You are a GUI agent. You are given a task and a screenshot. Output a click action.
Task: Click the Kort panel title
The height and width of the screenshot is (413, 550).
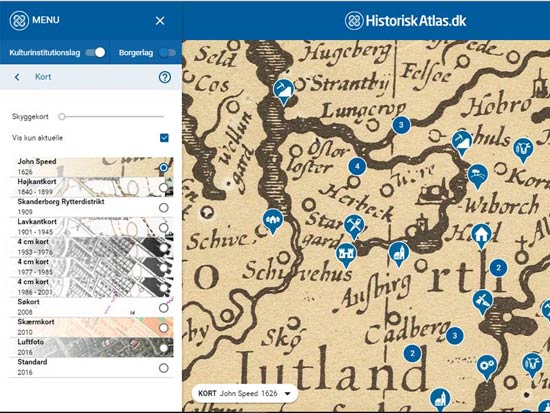(43, 77)
